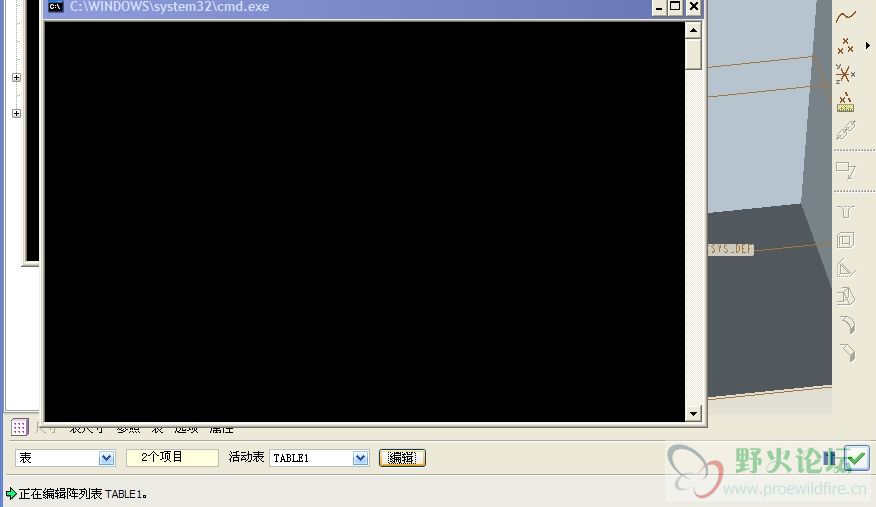Click the pattern grid icon in dashboard
This screenshot has height=507, width=876.
tap(20, 428)
